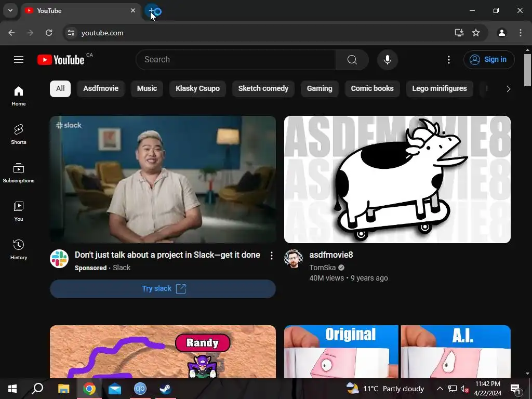Image resolution: width=532 pixels, height=399 pixels.
Task: Select the Gaming filter chip
Action: click(320, 88)
